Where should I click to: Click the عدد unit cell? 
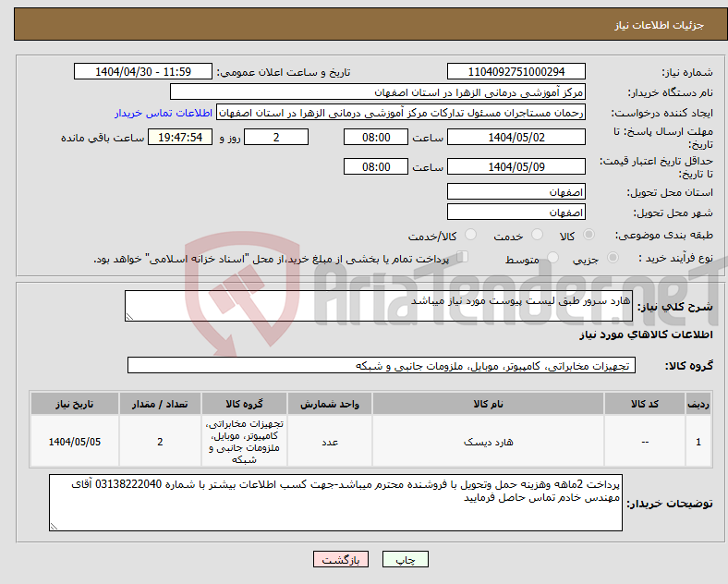(330, 442)
